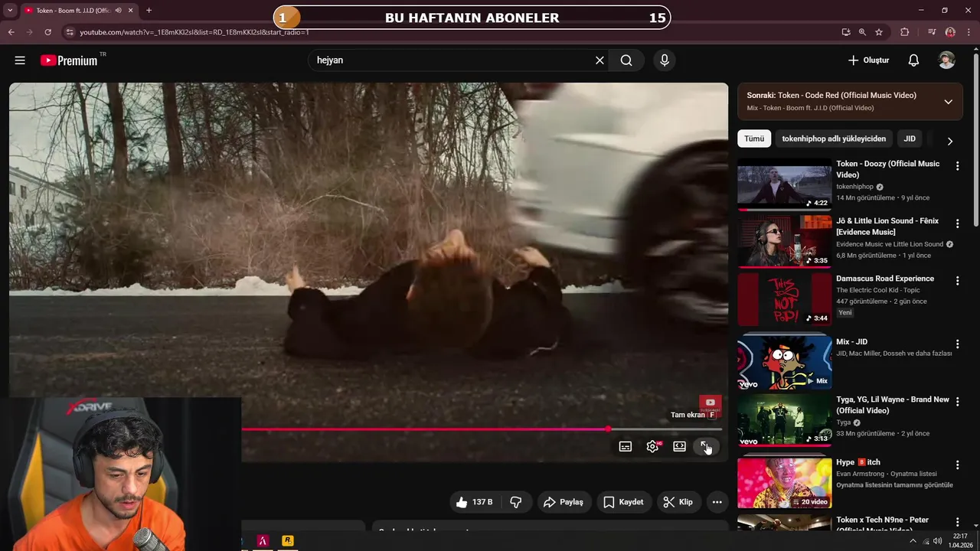Click Oynatma listesinin tamamını görüntüle
The image size is (980, 551).
tap(894, 485)
